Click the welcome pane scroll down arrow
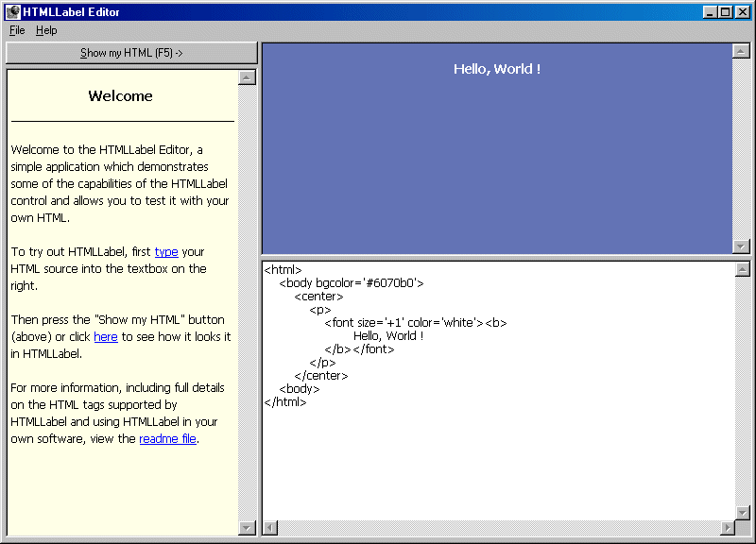This screenshot has width=756, height=544. click(247, 528)
